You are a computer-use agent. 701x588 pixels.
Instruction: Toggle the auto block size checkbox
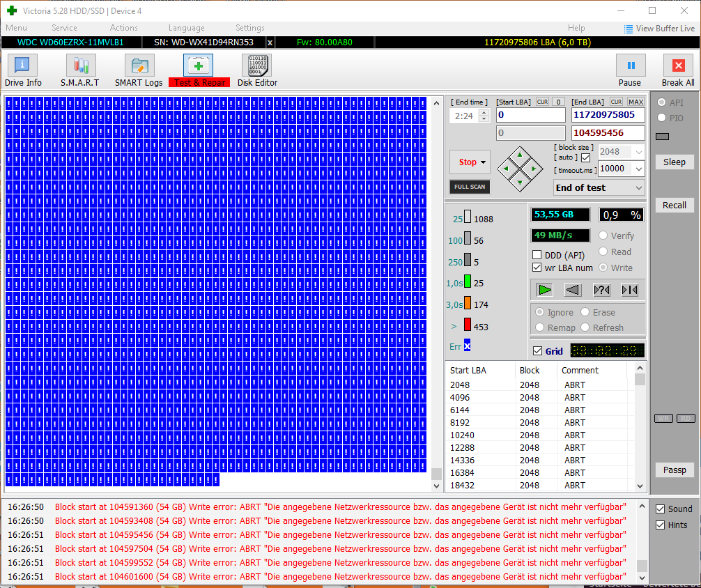585,157
